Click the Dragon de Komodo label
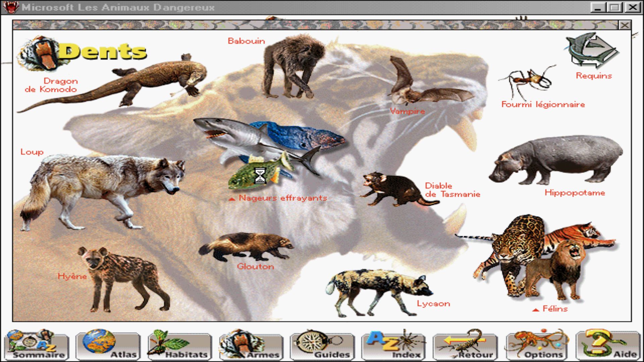Image resolution: width=644 pixels, height=362 pixels. coord(51,85)
